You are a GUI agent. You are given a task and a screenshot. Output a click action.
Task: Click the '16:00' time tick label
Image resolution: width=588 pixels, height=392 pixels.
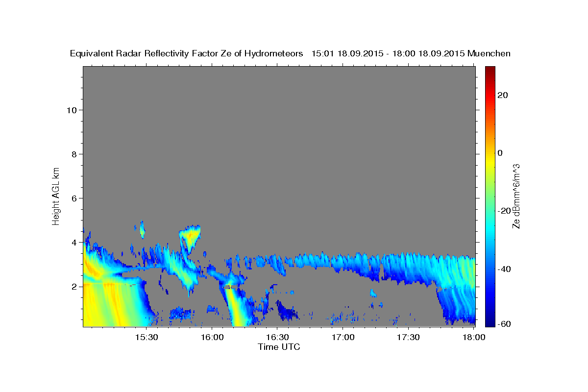[212, 338]
